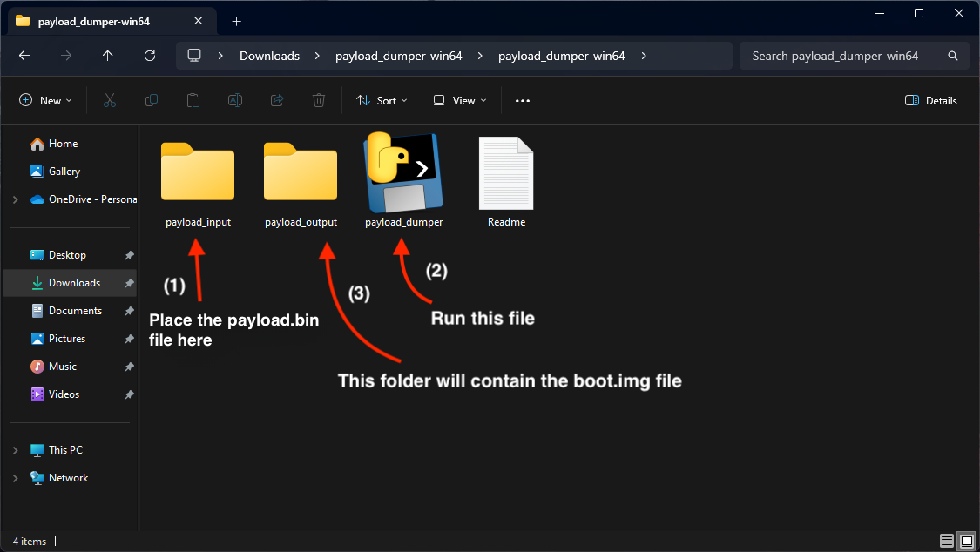The width and height of the screenshot is (980, 552).
Task: Click the '4 items' status bar text
Action: [30, 542]
